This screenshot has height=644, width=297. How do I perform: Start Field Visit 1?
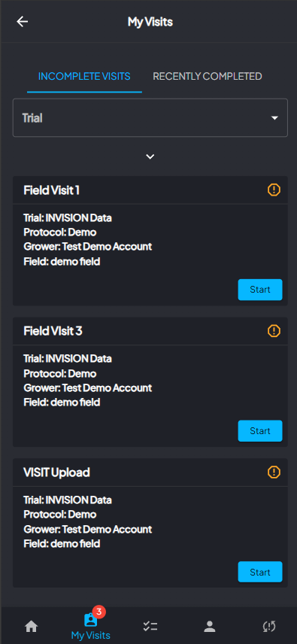pyautogui.click(x=260, y=290)
